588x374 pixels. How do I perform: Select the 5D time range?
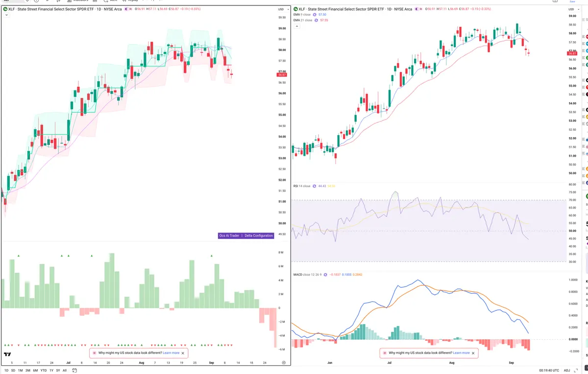point(13,371)
